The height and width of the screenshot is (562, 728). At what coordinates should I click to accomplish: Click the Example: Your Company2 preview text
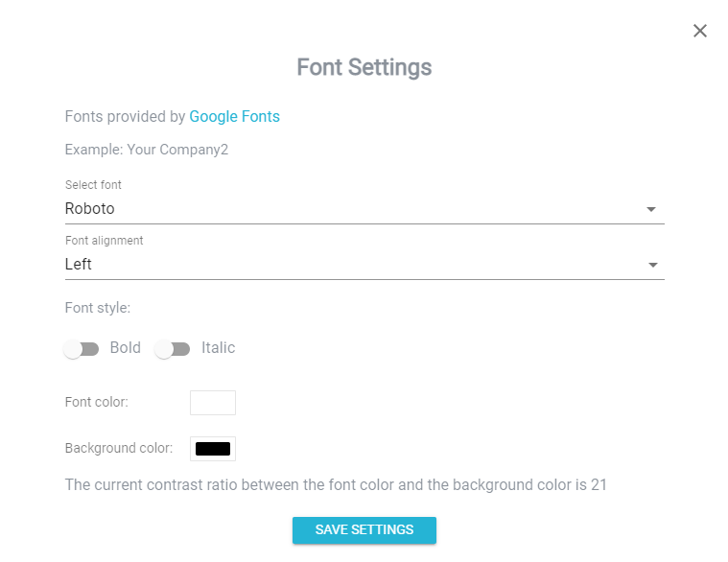pyautogui.click(x=147, y=150)
